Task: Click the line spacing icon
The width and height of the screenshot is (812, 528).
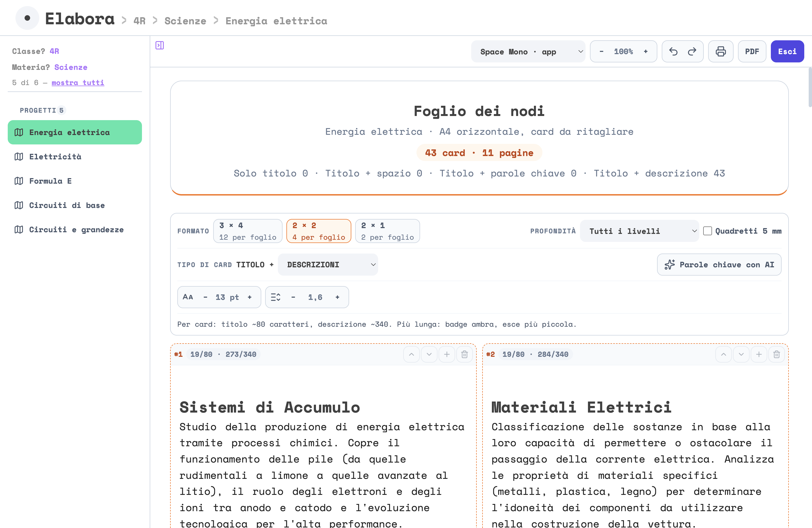Action: [x=276, y=297]
